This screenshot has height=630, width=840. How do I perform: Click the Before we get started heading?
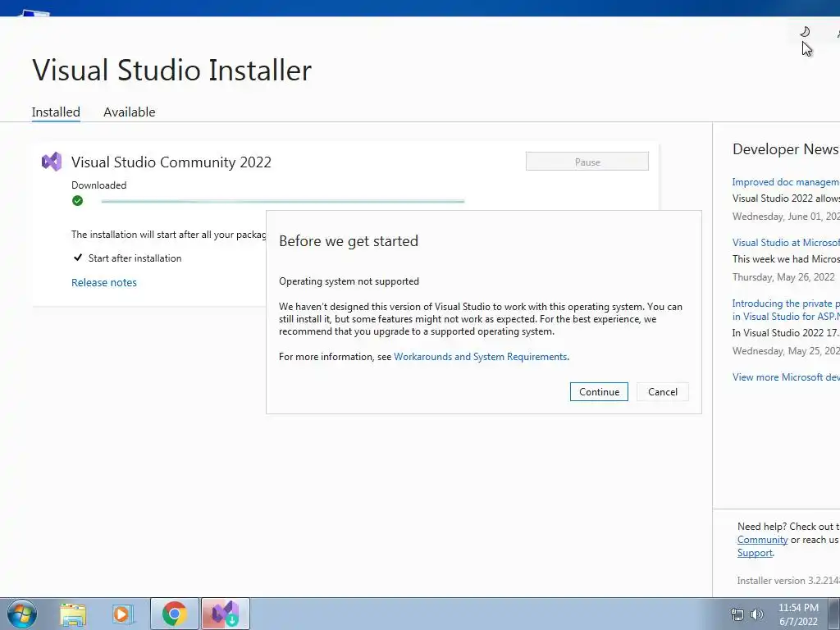point(349,241)
